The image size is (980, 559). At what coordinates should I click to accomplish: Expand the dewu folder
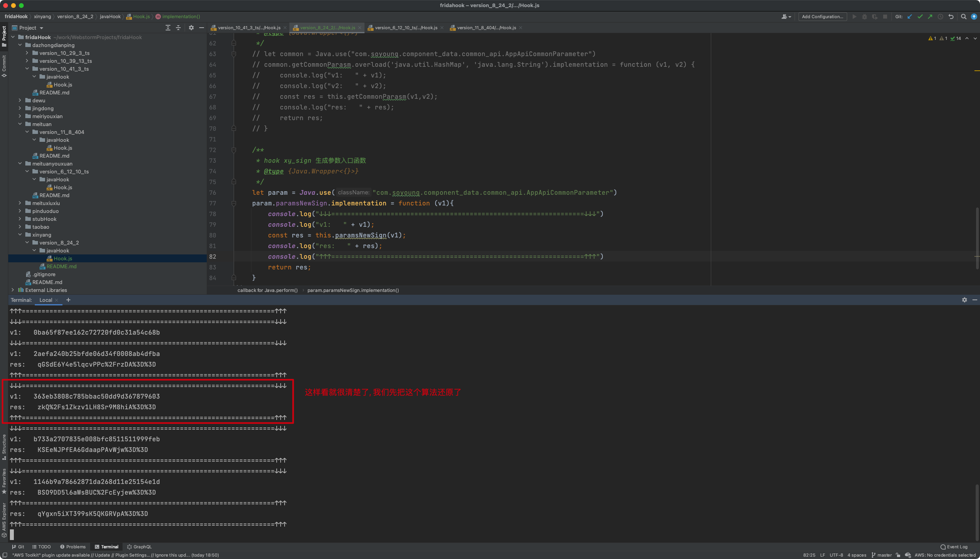(20, 100)
